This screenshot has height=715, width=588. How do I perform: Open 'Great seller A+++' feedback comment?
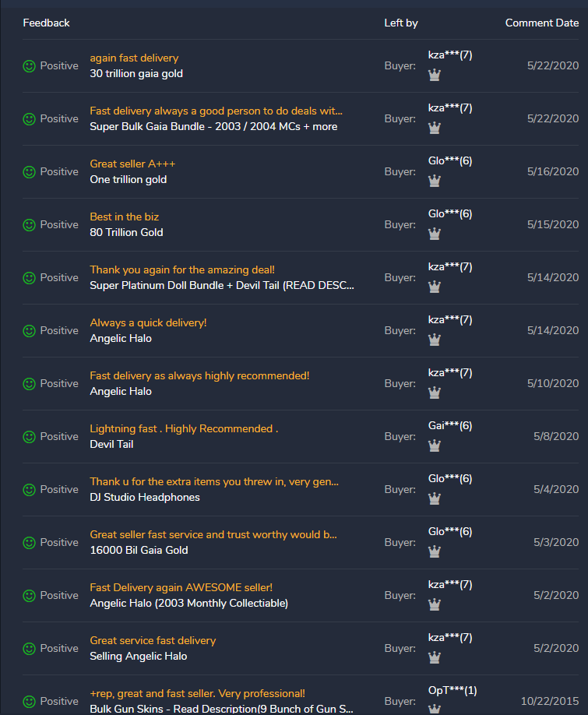tap(132, 164)
